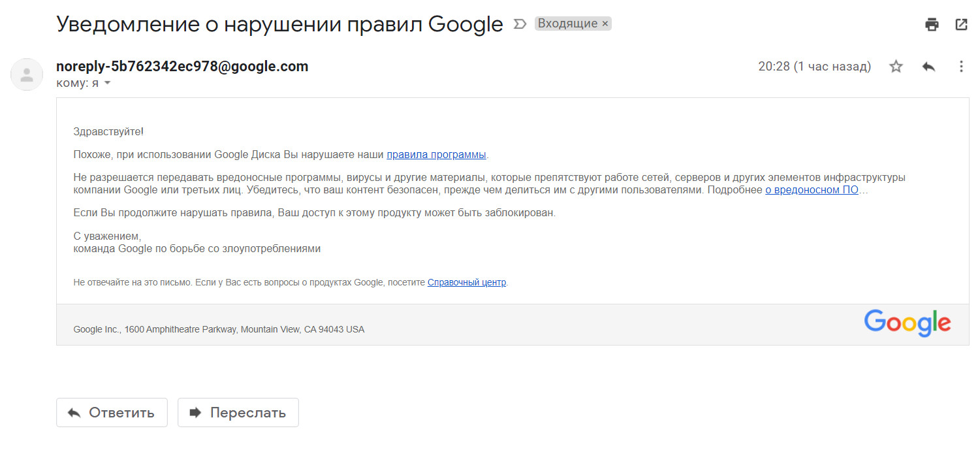Click the importance marker beside the subject
980x469 pixels.
pyautogui.click(x=520, y=24)
